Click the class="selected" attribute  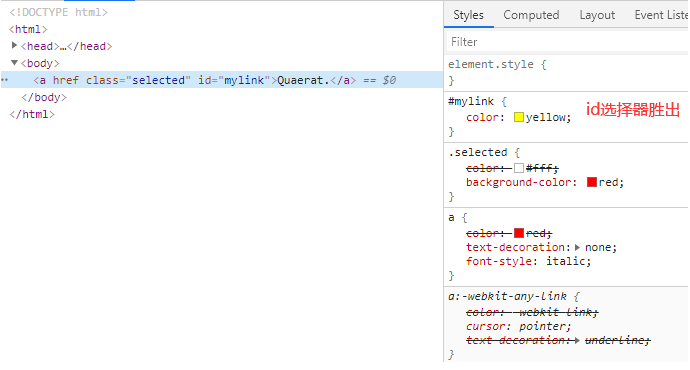(138, 80)
